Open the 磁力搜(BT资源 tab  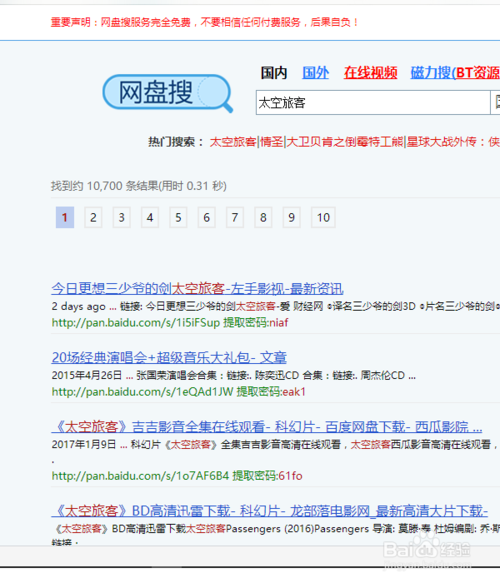(455, 73)
